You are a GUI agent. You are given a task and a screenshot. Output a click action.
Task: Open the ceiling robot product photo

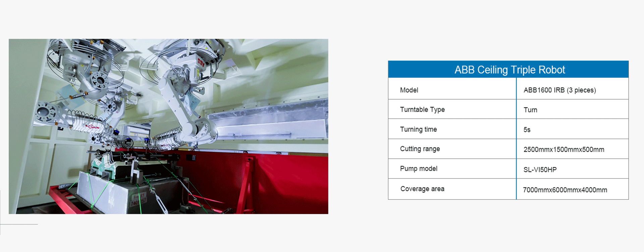pyautogui.click(x=168, y=126)
